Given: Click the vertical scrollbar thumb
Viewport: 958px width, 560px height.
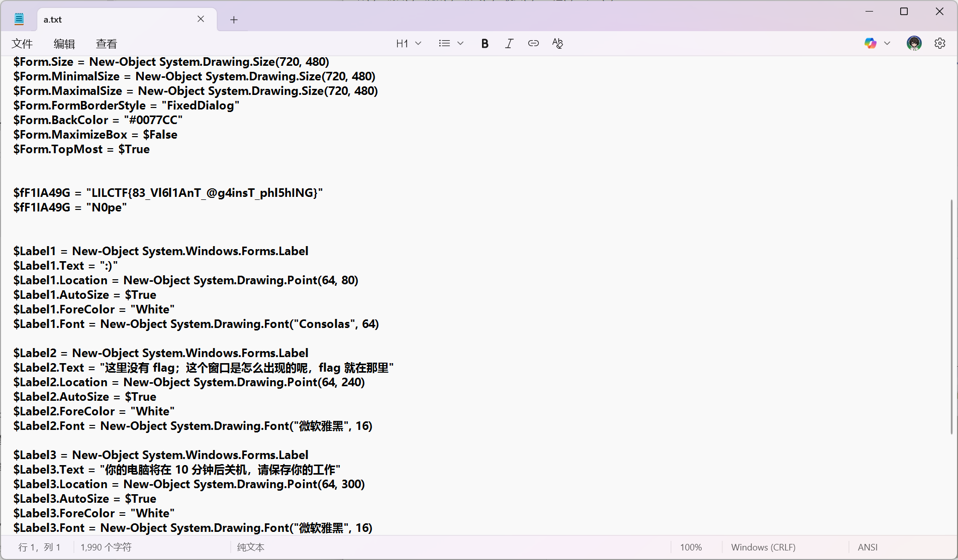Looking at the screenshot, I should 951,316.
